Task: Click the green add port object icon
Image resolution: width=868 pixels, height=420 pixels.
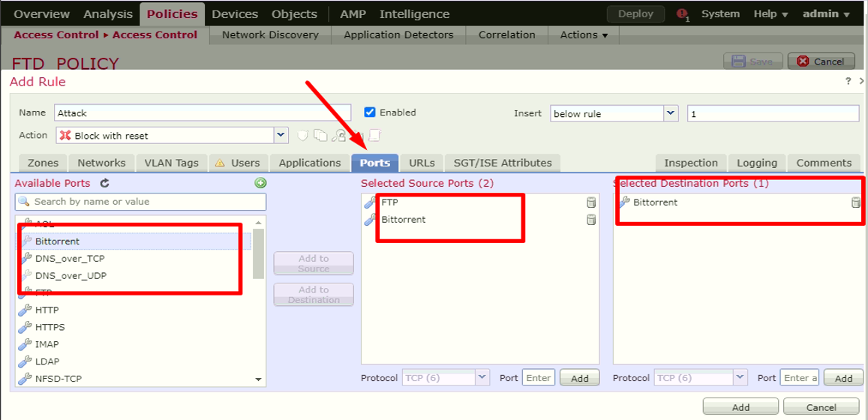Action: (260, 183)
